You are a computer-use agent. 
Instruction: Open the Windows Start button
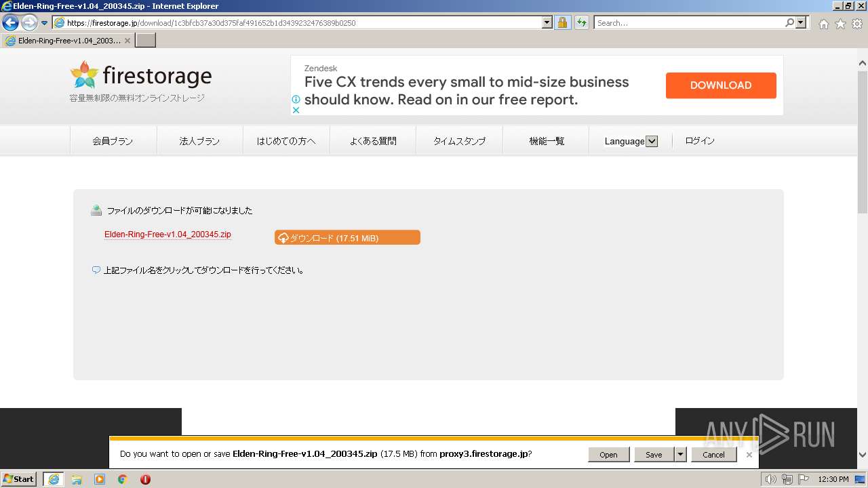point(19,479)
